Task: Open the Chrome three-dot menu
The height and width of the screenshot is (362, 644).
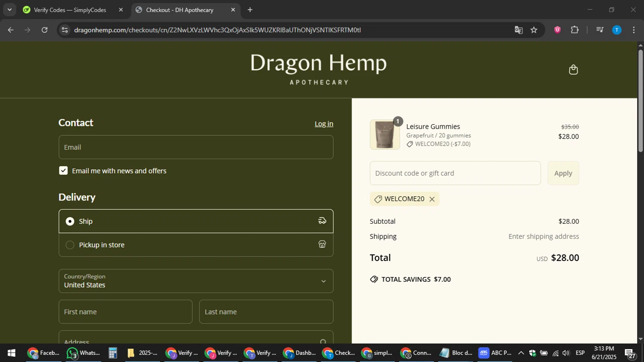Action: coord(634,30)
